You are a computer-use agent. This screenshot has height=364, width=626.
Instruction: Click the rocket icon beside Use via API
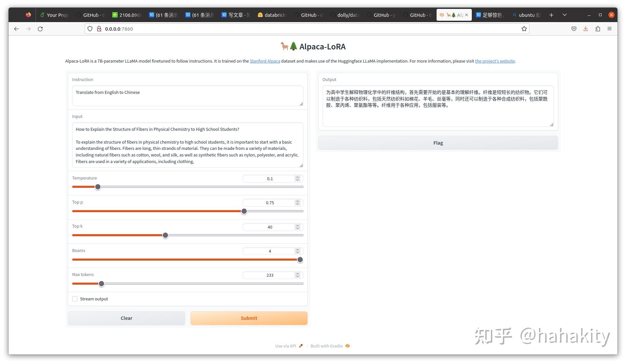tap(300, 346)
